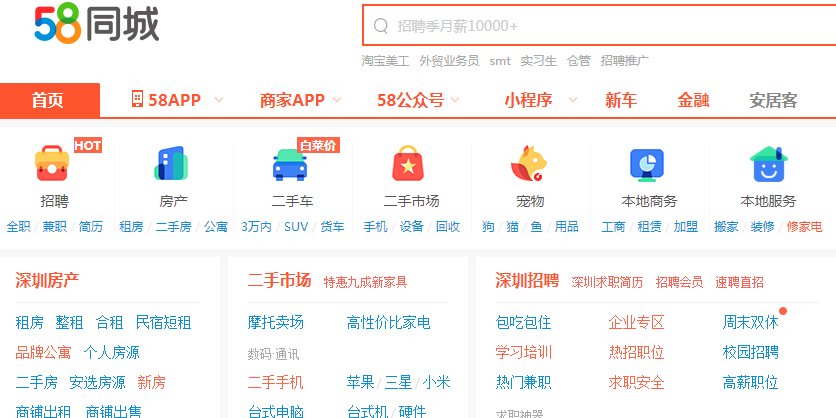Click the 淘宝美工 suggested search link
The height and width of the screenshot is (418, 836).
(x=385, y=61)
